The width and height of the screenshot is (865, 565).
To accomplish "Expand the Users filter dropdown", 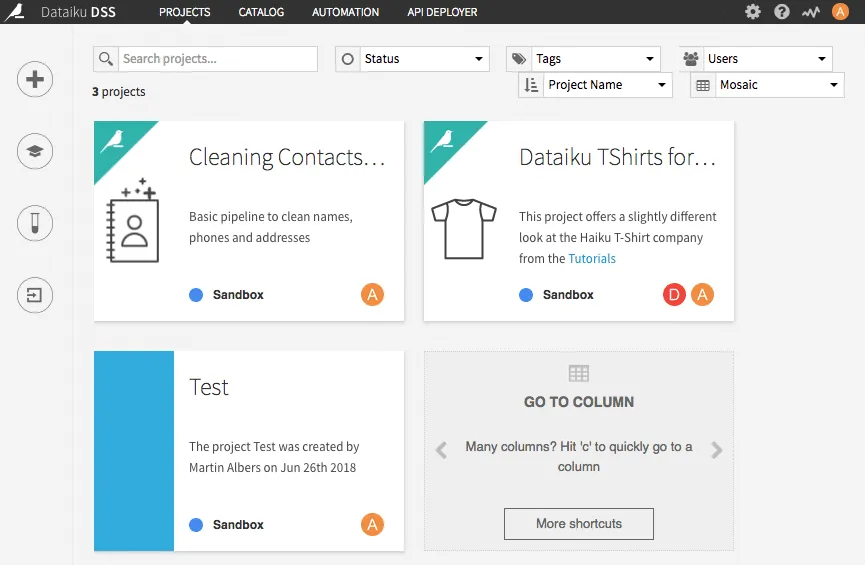I will pos(768,58).
